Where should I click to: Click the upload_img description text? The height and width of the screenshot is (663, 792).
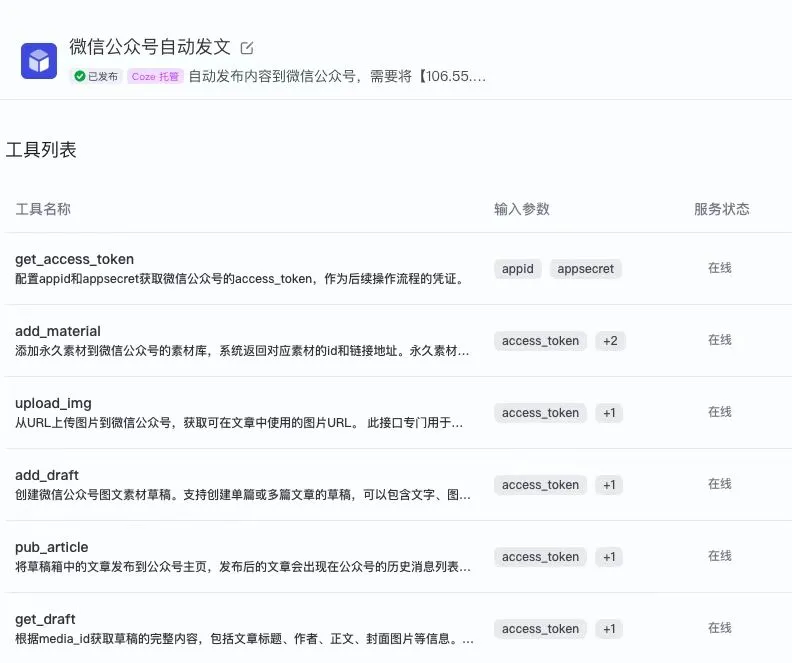point(239,423)
